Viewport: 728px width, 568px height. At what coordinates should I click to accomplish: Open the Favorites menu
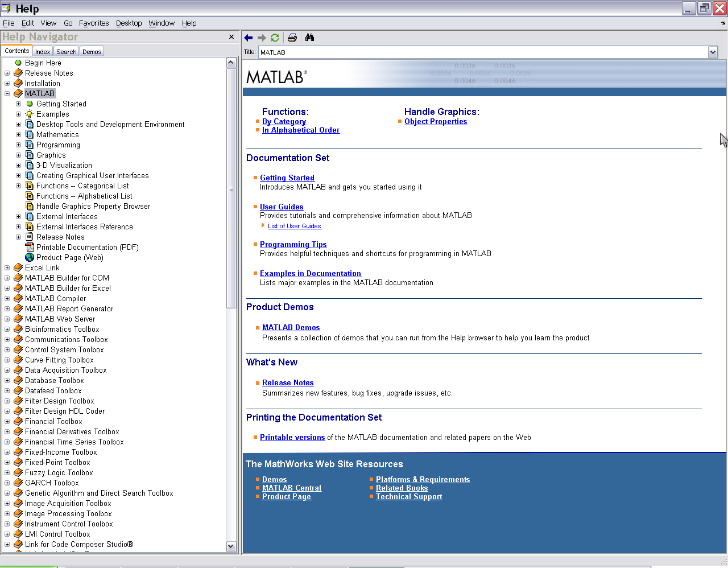pos(94,23)
